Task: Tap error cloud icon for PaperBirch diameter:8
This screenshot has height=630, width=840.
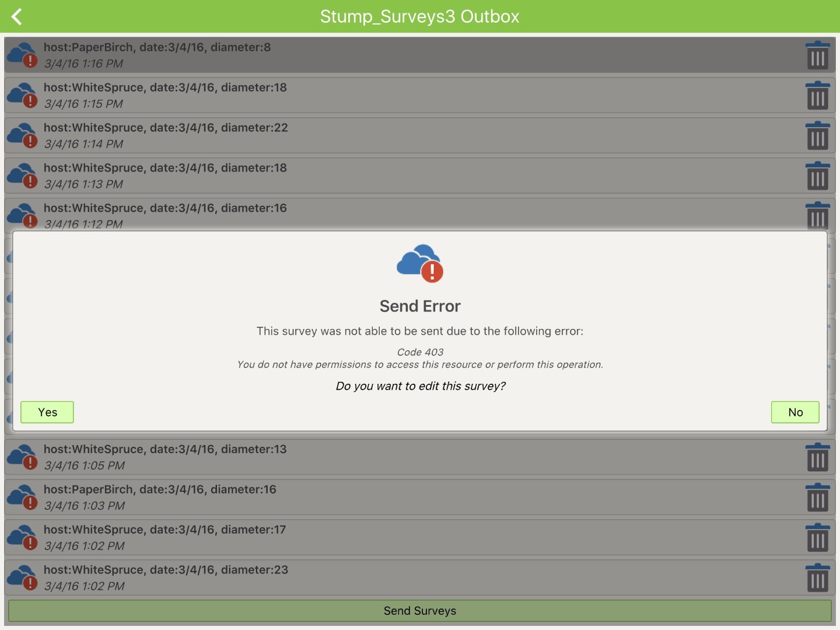Action: 22,55
